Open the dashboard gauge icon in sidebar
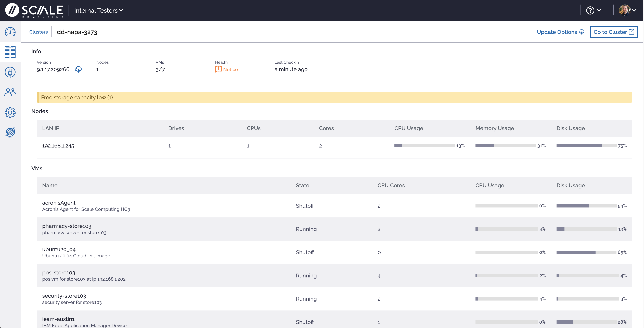This screenshot has width=644, height=328. click(x=10, y=32)
